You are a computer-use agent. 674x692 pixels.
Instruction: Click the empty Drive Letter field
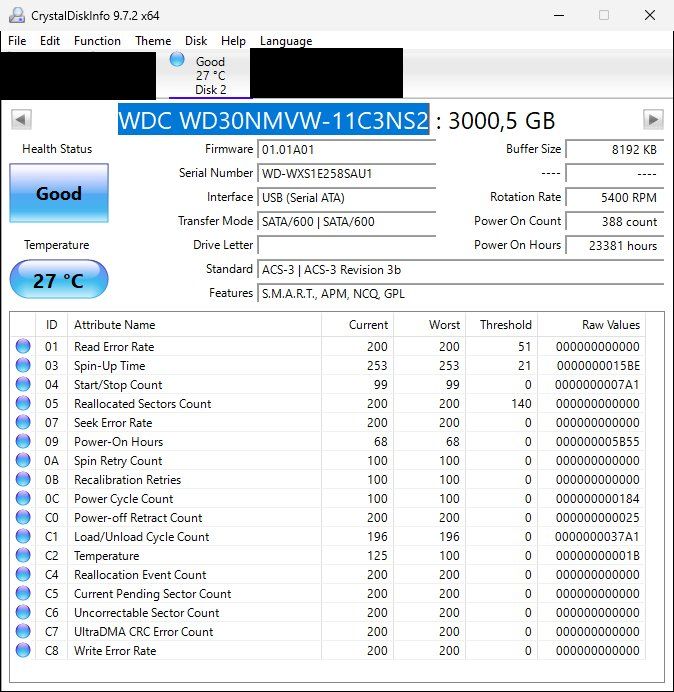[346, 245]
